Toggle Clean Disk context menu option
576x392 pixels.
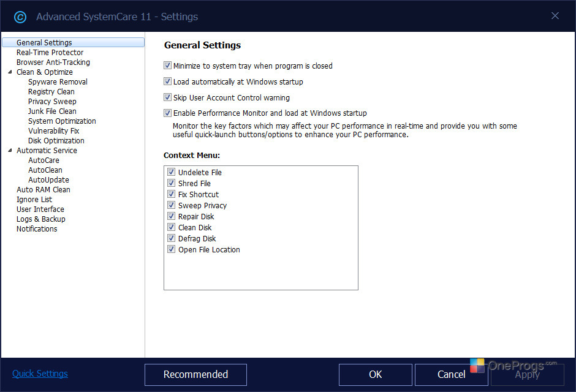(x=171, y=227)
